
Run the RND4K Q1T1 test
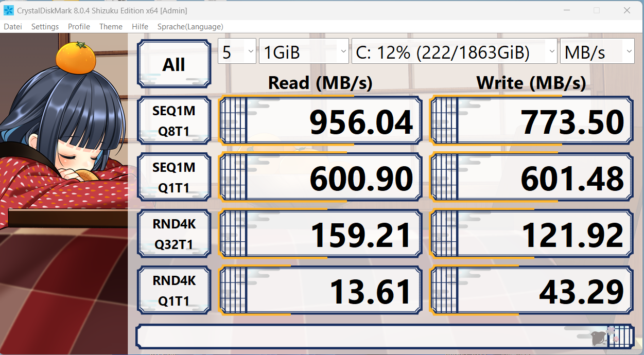tap(173, 290)
